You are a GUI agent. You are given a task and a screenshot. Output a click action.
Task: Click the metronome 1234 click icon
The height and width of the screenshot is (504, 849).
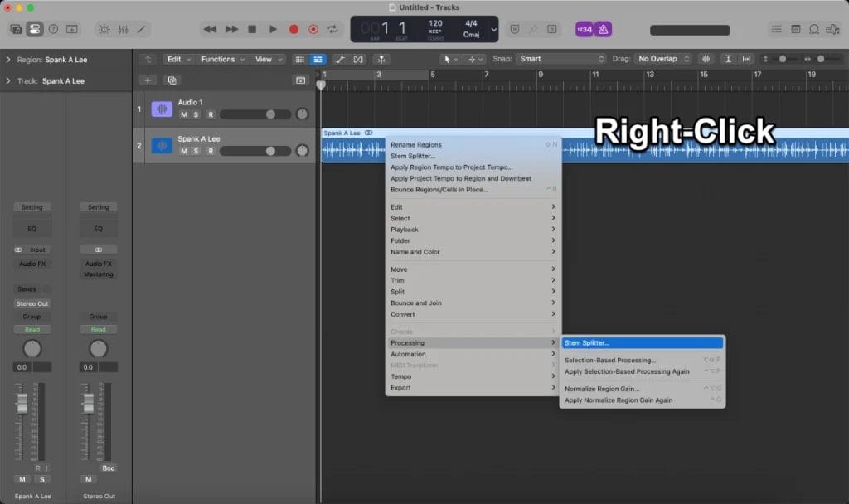pyautogui.click(x=583, y=28)
